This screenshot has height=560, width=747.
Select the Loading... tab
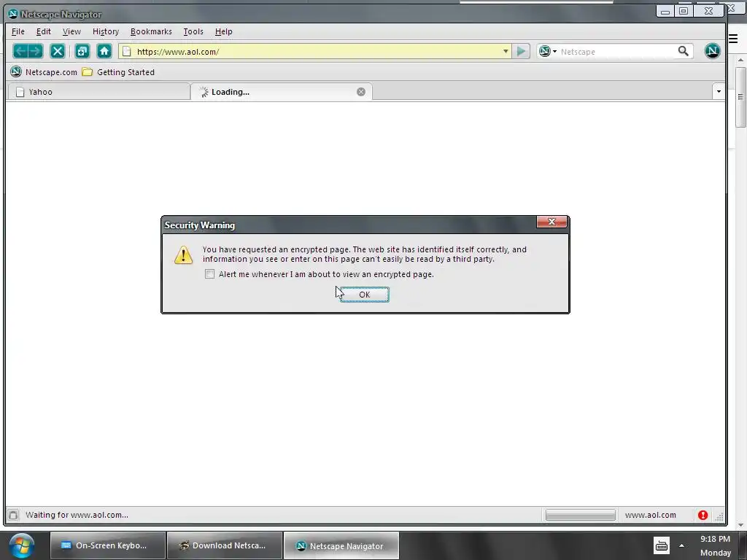point(281,92)
